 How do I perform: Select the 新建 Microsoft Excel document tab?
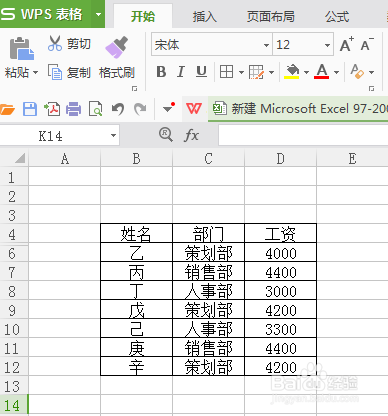[x=298, y=109]
